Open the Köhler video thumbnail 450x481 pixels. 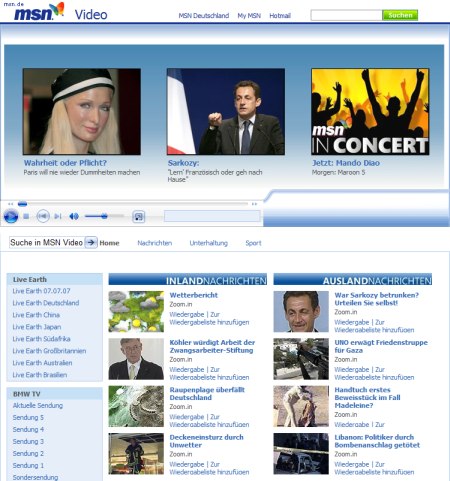pyautogui.click(x=136, y=359)
